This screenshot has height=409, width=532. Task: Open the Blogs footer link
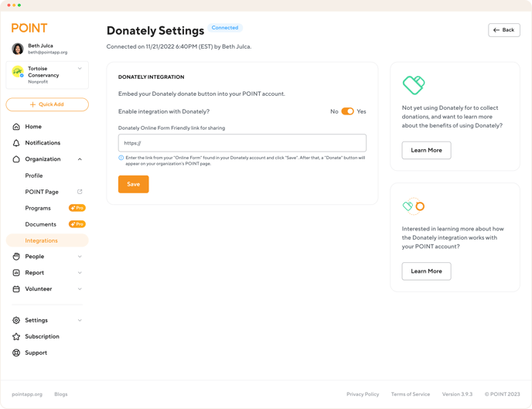coord(61,394)
